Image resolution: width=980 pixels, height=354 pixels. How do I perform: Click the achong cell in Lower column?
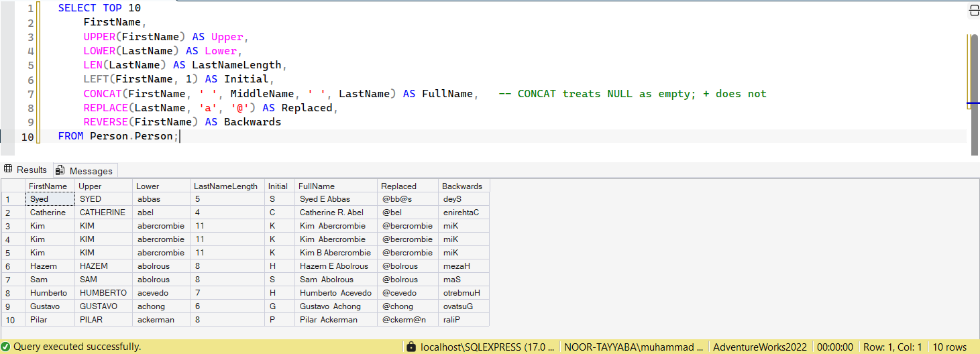tap(161, 306)
